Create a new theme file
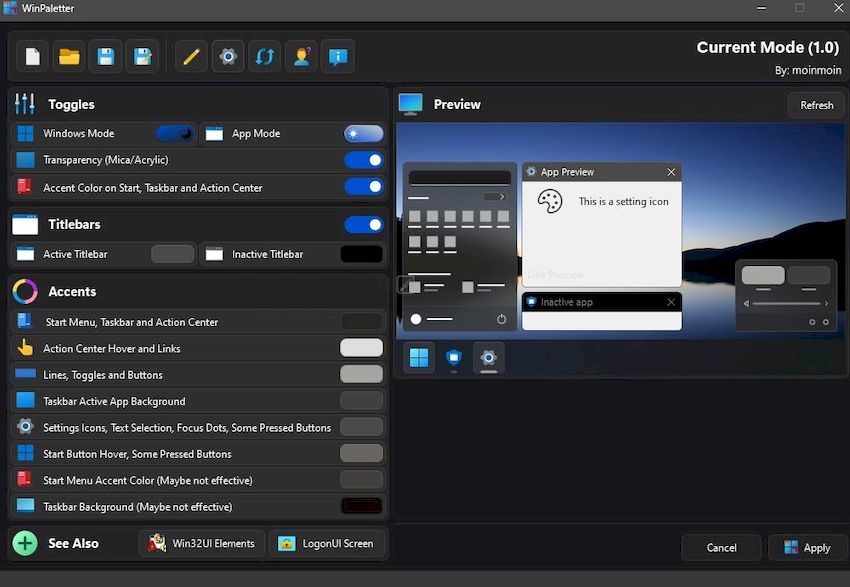The height and width of the screenshot is (587, 850). [31, 56]
